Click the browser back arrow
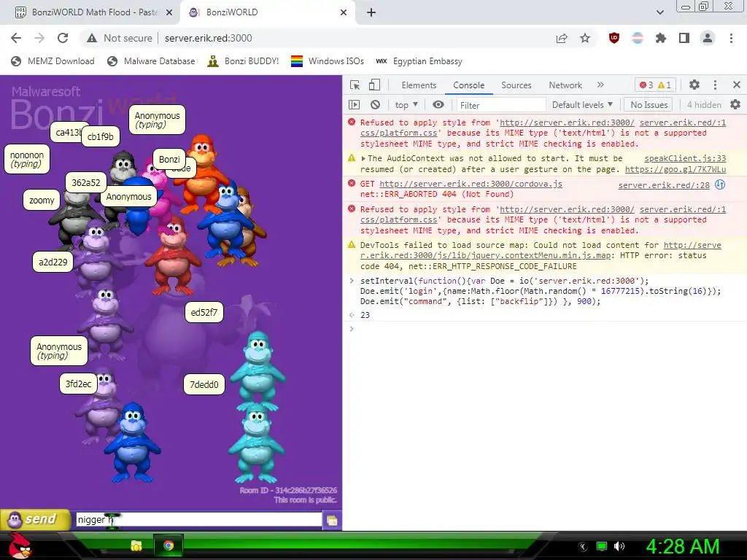Image resolution: width=747 pixels, height=560 pixels. point(16,38)
